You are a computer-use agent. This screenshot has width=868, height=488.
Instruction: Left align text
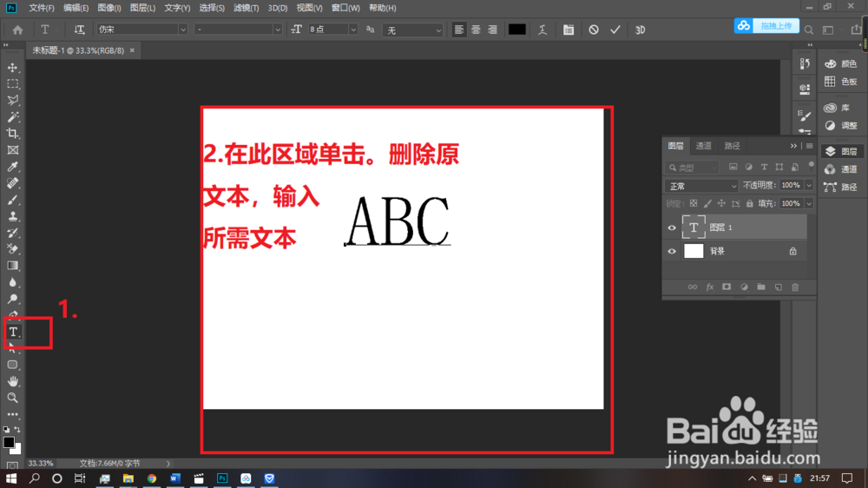coord(459,30)
